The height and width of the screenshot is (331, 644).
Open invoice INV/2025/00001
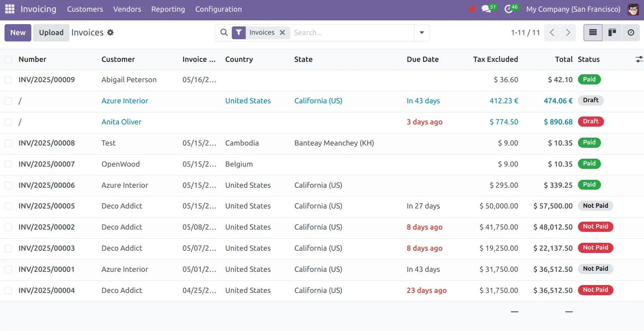pyautogui.click(x=46, y=269)
